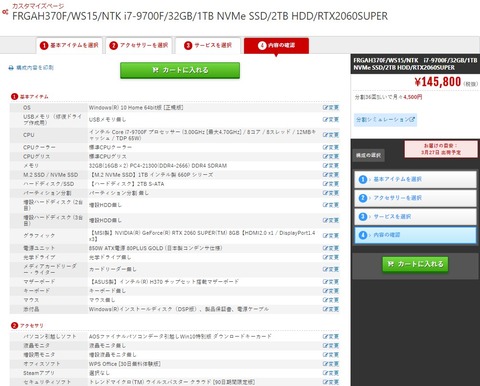This screenshot has height=386, width=480.
Task: Click the printer icon beside print link
Action: (11, 68)
